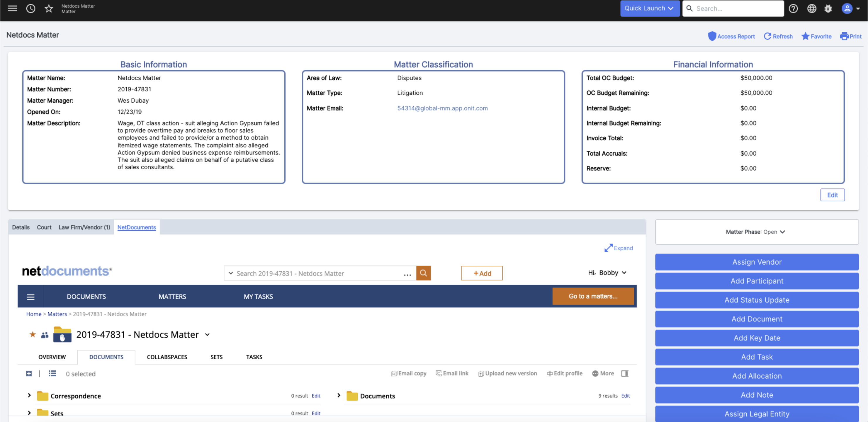Toggle the orange favorite star on matter
Viewport: 868px width, 422px height.
click(33, 334)
